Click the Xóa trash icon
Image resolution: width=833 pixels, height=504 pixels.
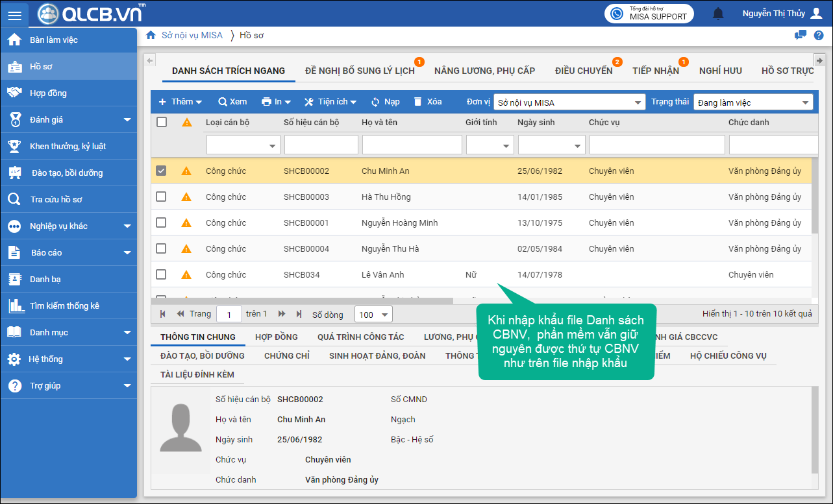click(x=418, y=102)
